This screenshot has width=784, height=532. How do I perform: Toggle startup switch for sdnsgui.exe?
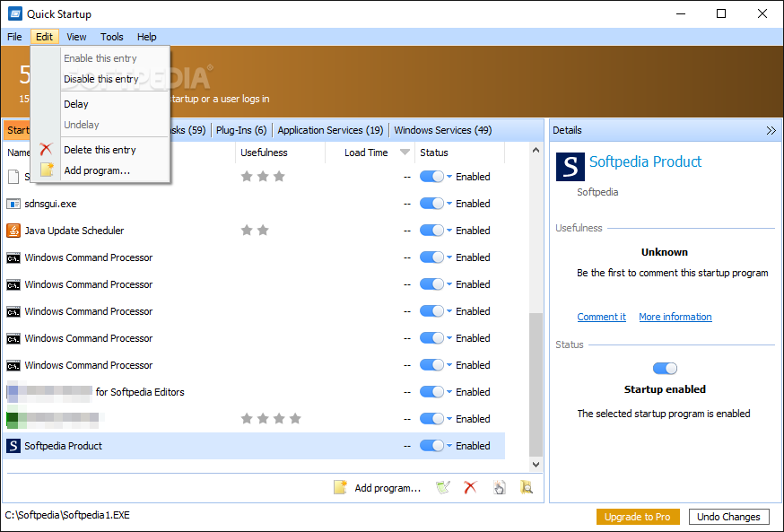(431, 204)
